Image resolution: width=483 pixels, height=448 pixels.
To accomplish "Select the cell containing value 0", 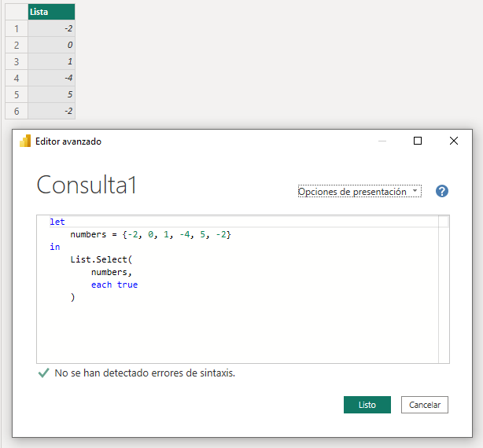I will (x=51, y=45).
